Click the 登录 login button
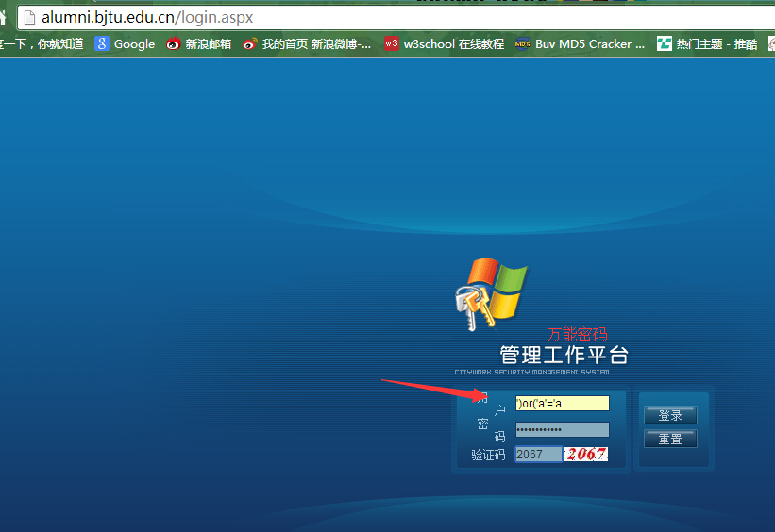Screen dimensions: 775x532 coord(671,415)
